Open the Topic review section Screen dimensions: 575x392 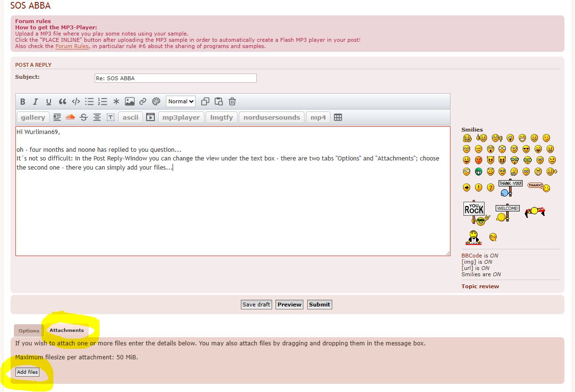(481, 286)
